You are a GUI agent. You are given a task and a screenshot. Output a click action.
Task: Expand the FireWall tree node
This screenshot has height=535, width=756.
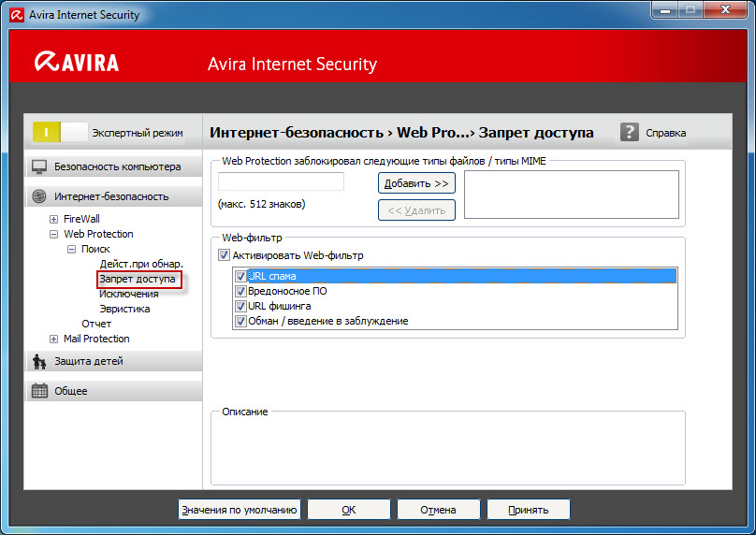(x=53, y=219)
